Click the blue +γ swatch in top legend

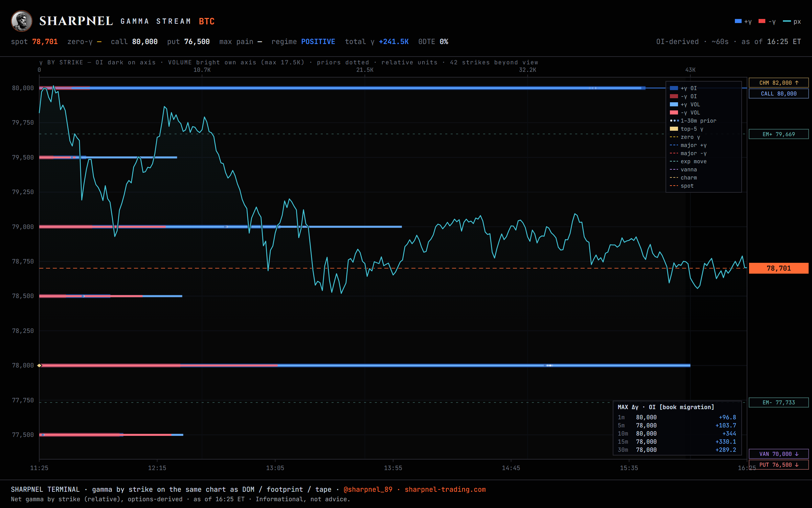tap(738, 21)
